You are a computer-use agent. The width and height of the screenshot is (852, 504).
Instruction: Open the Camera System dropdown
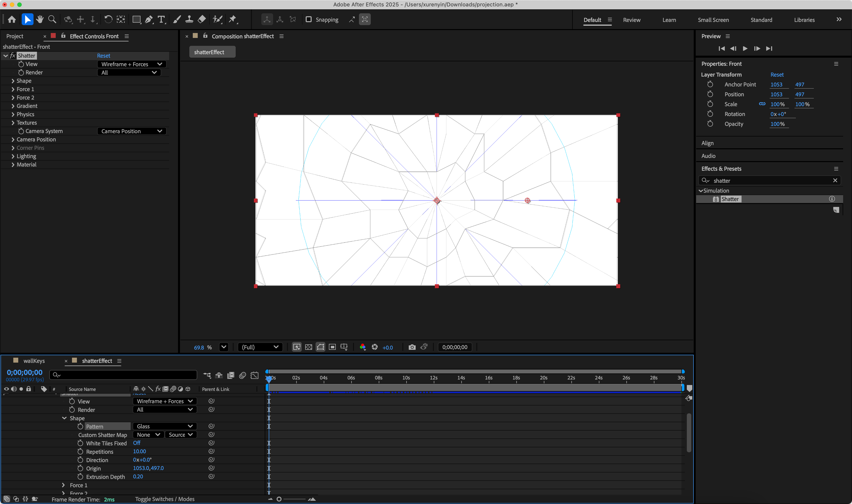131,131
